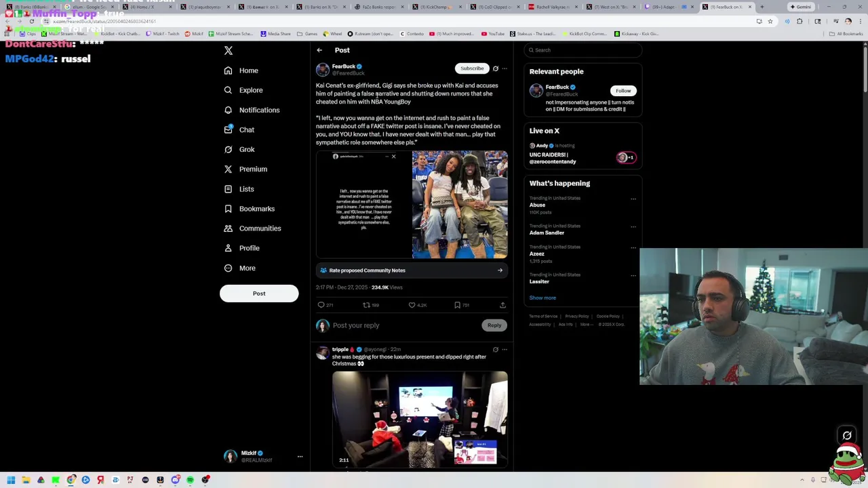
Task: Open Gemini in the Chrome toolbar
Action: click(801, 7)
